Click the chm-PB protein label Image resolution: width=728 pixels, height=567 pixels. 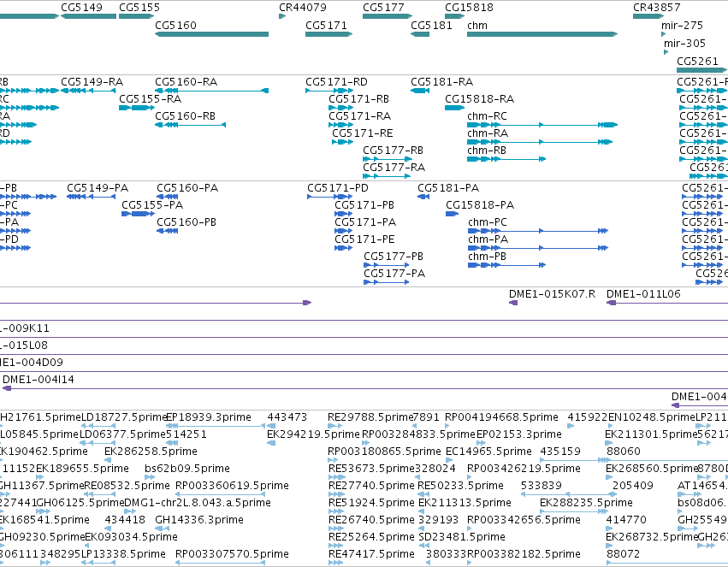[x=488, y=256]
